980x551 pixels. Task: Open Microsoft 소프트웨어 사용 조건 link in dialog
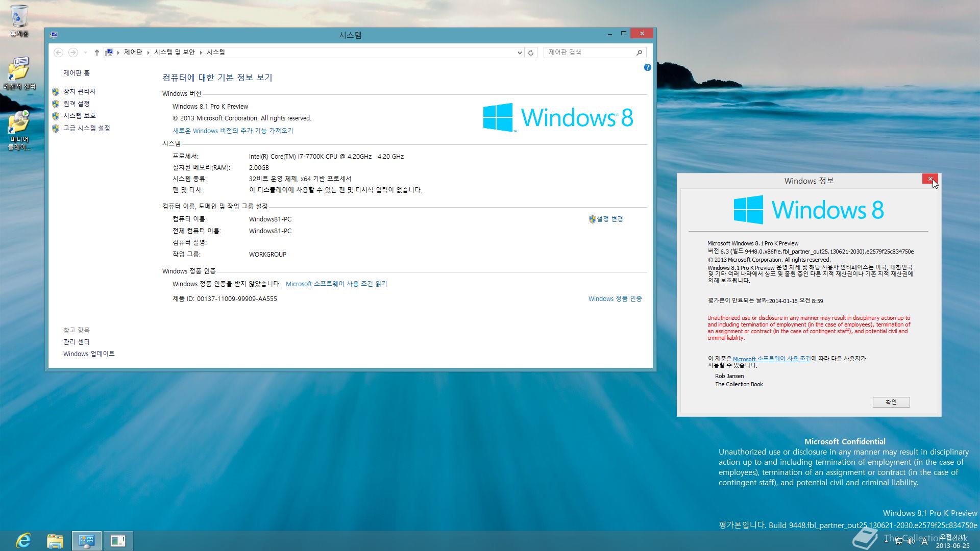772,359
